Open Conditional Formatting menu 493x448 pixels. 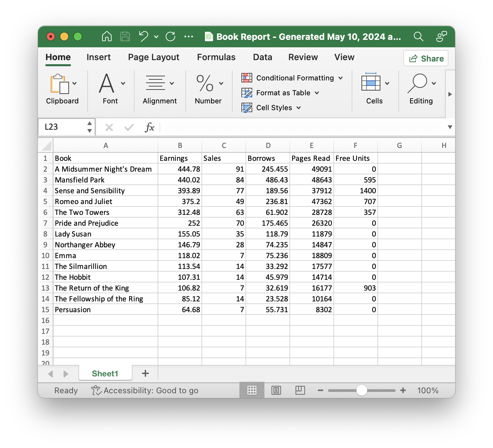point(292,78)
